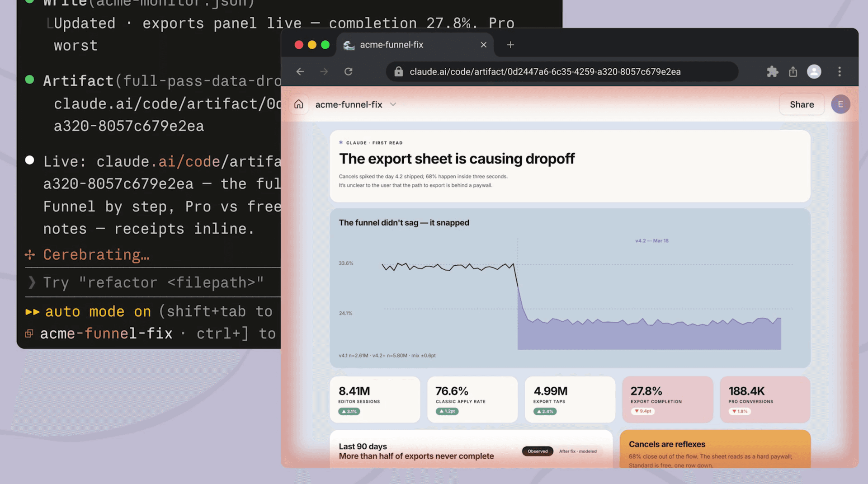Select the Observed toggle pill

(538, 451)
